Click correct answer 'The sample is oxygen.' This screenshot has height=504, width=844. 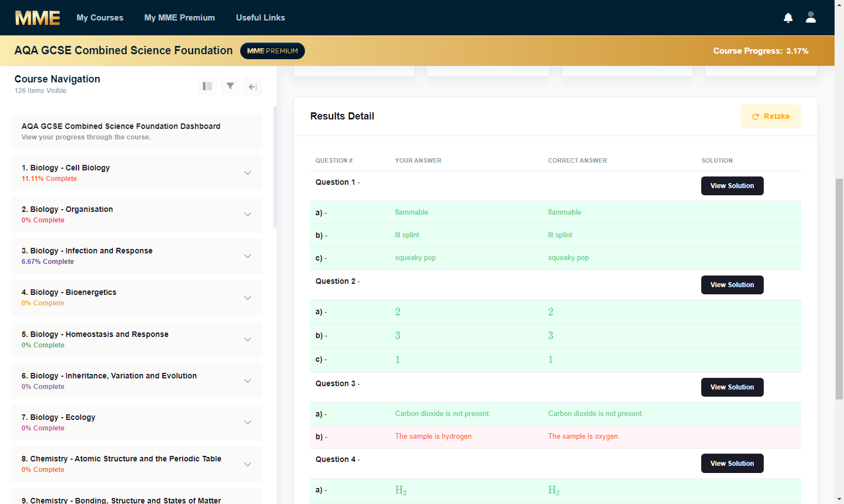584,436
